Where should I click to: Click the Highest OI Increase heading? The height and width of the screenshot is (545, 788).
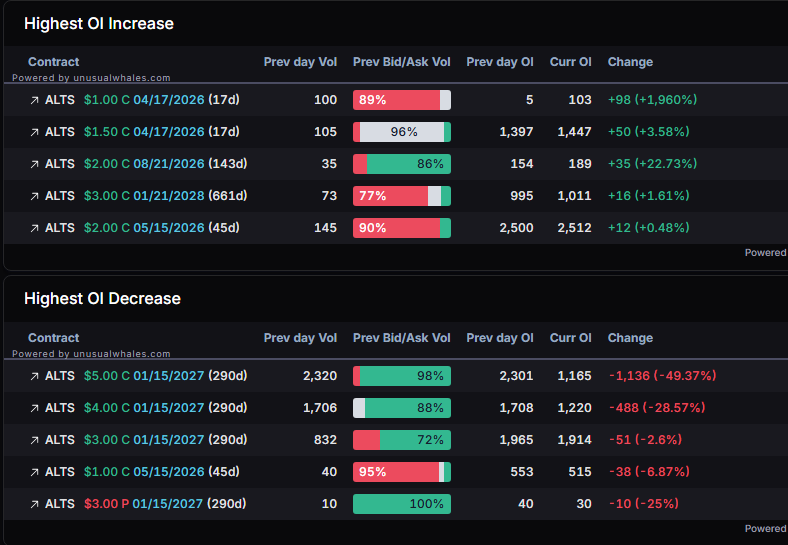(98, 24)
